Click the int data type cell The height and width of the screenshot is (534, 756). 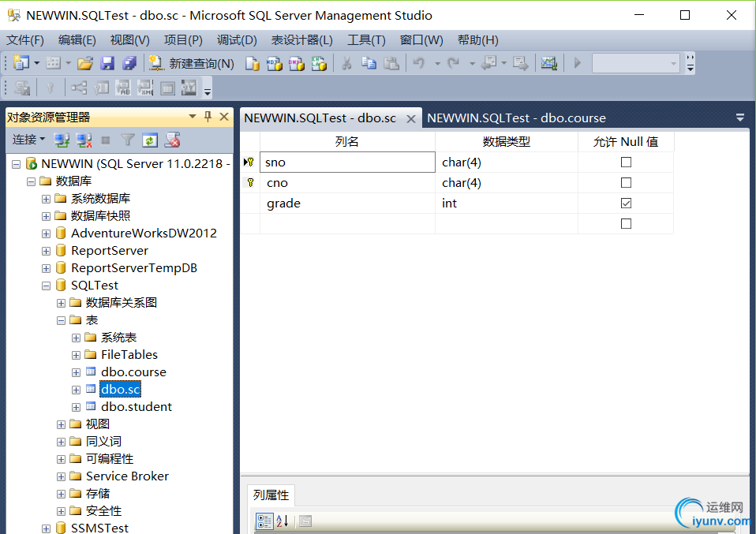[507, 204]
